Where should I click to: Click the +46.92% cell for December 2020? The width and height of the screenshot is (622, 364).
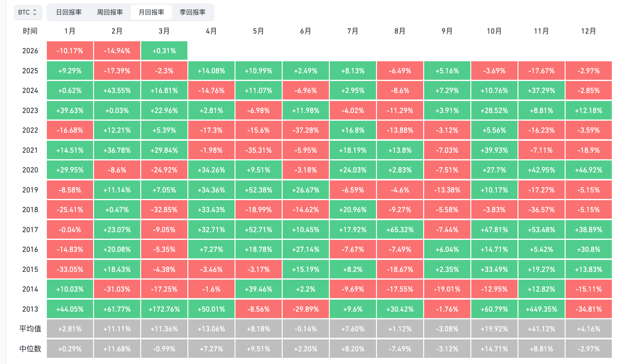coord(588,170)
